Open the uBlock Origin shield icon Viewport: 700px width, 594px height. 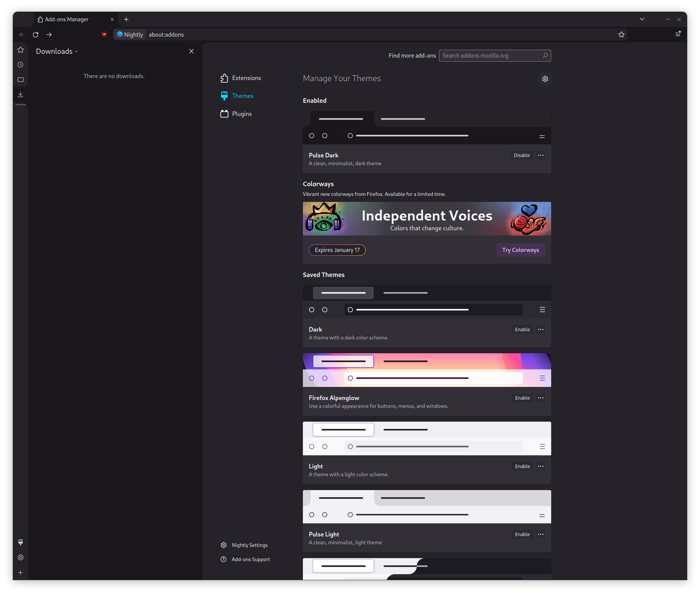[x=104, y=34]
